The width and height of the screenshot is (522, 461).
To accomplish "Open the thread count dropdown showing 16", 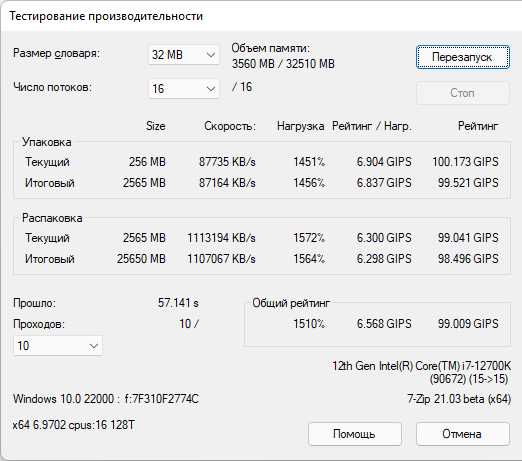I will [x=184, y=88].
